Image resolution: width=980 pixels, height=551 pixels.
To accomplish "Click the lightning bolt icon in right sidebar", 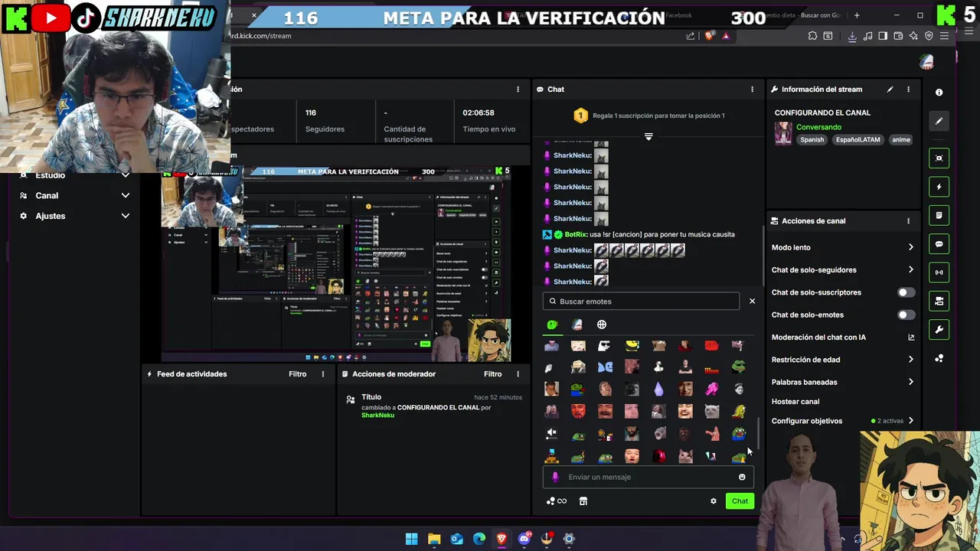I will click(939, 187).
